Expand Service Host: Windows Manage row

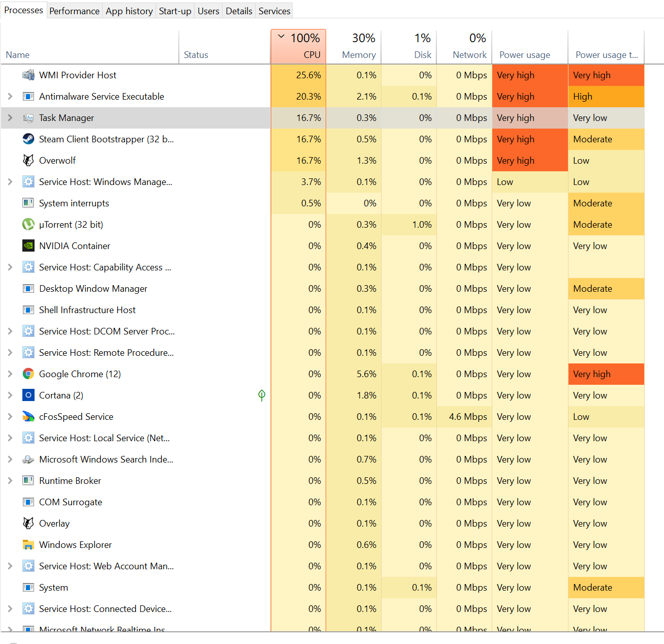(10, 182)
